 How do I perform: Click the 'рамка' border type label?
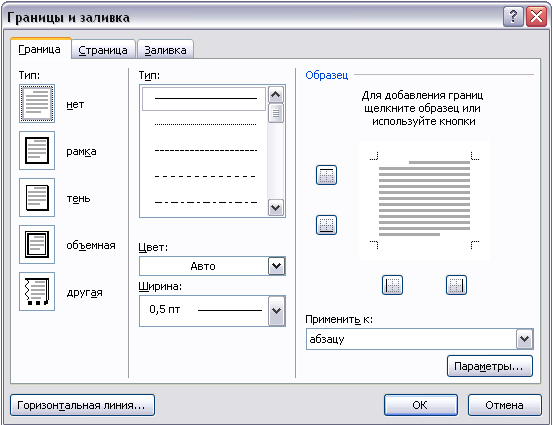pyautogui.click(x=81, y=152)
